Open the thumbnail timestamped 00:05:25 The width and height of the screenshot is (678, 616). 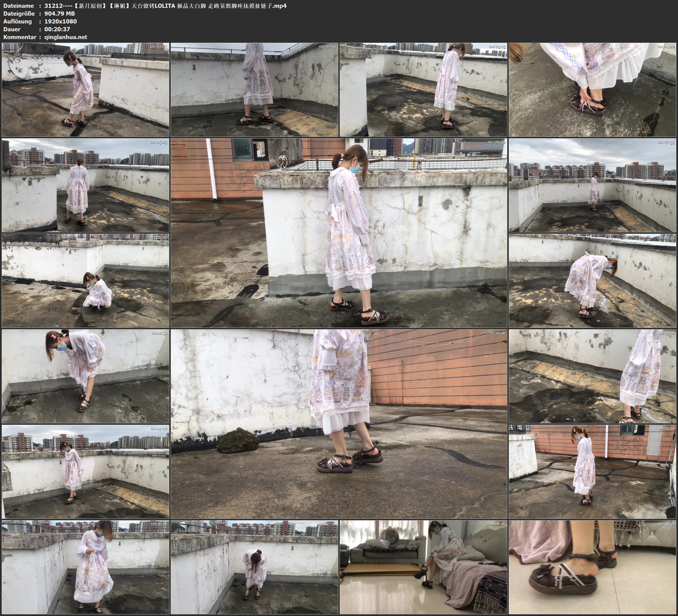(x=85, y=185)
